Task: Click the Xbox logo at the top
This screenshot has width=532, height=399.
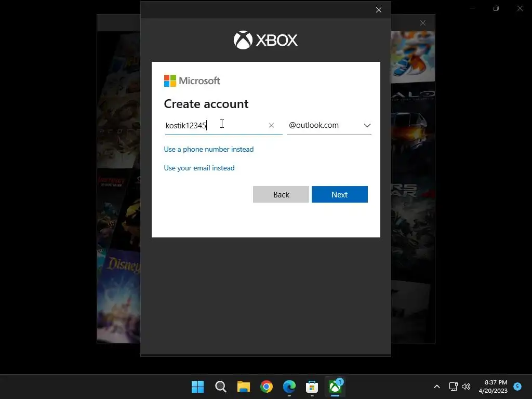Action: [x=265, y=40]
